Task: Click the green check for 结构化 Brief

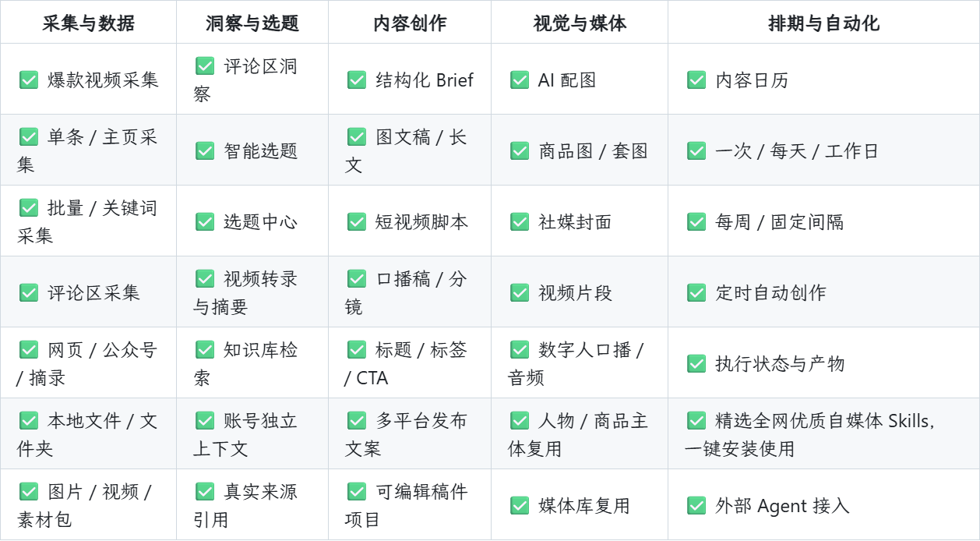Action: [x=357, y=80]
